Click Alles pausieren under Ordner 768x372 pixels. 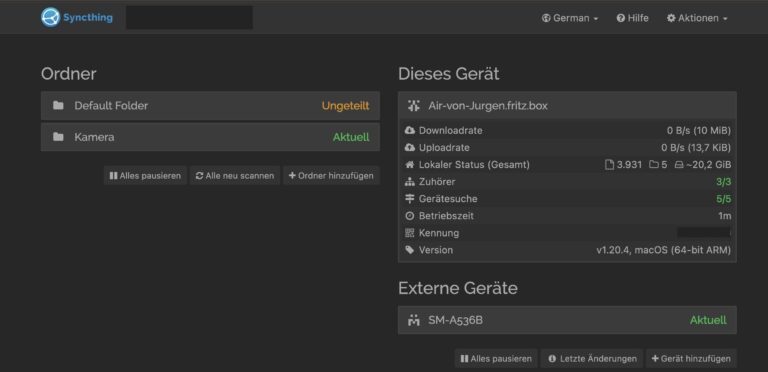145,175
